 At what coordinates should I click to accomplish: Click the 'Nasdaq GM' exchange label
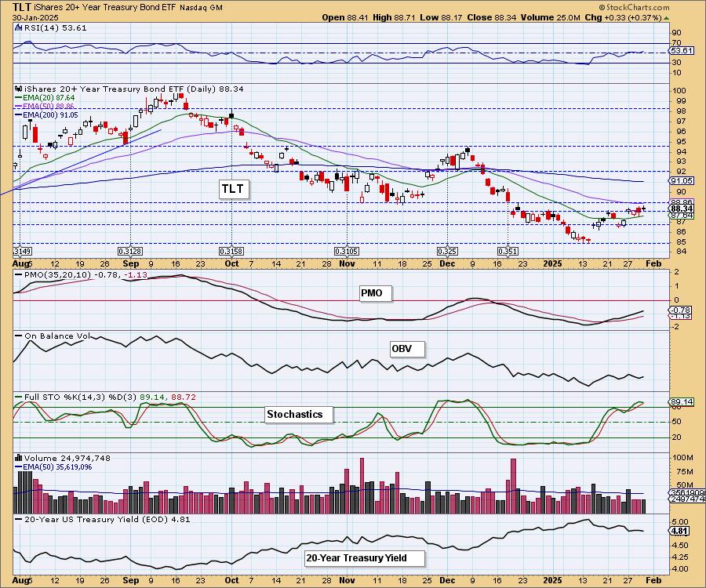(202, 8)
